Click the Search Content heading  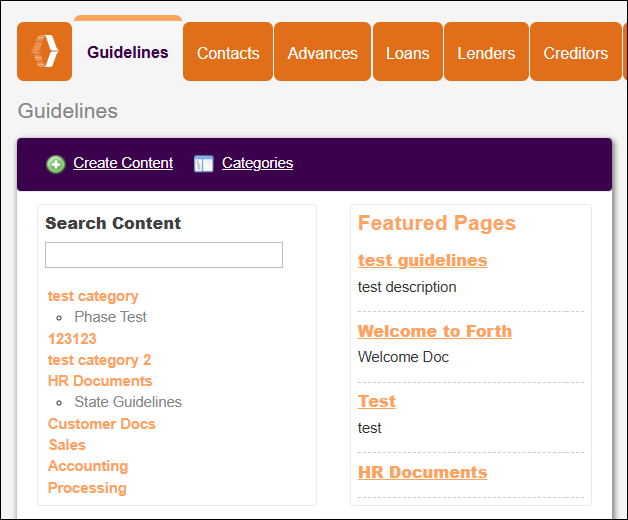coord(113,223)
